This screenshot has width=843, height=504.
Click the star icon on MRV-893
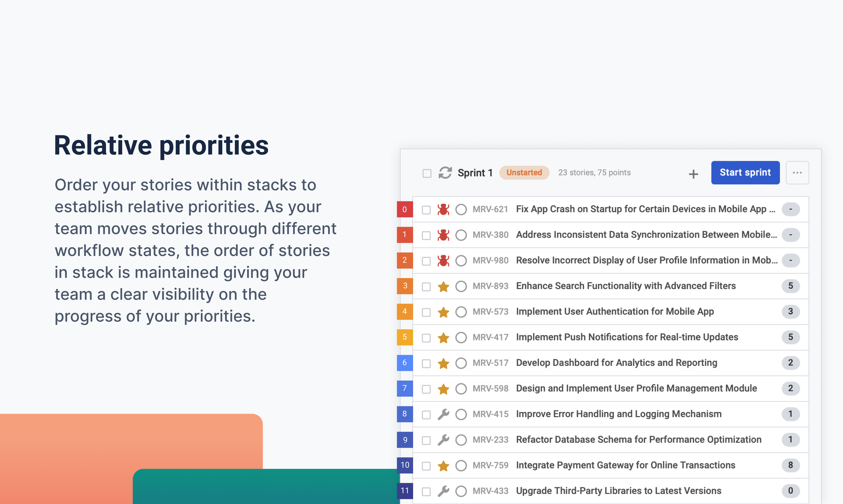(x=443, y=286)
